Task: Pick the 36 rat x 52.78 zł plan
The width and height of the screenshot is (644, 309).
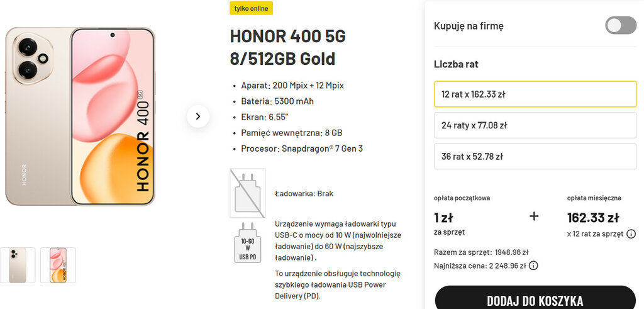Action: coord(535,156)
